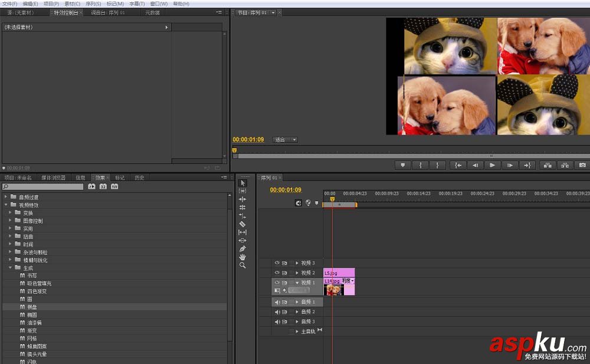Toggle sync lock on 视频 2 track
Image resolution: width=590 pixels, height=364 pixels.
pyautogui.click(x=285, y=273)
